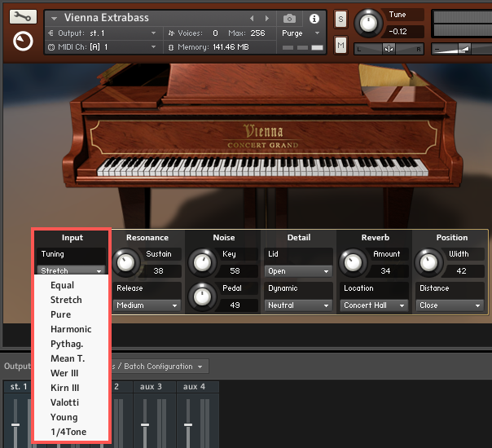This screenshot has height=448, width=492.
Task: Click the Pedal noise value 49
Action: (x=235, y=305)
